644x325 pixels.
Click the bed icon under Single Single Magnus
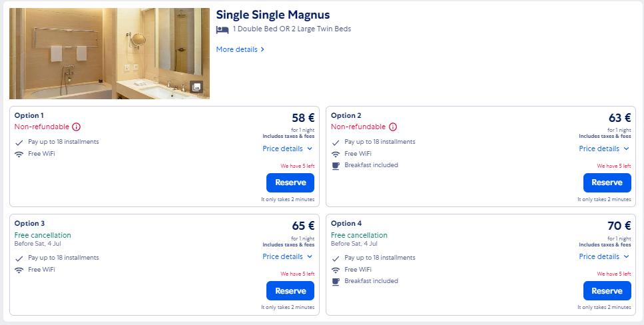coord(222,29)
